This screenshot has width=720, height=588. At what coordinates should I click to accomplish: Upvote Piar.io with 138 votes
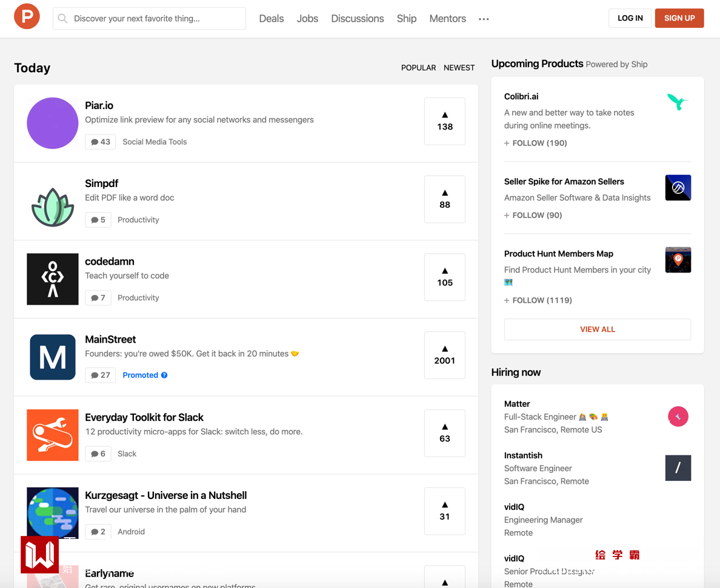pyautogui.click(x=445, y=121)
